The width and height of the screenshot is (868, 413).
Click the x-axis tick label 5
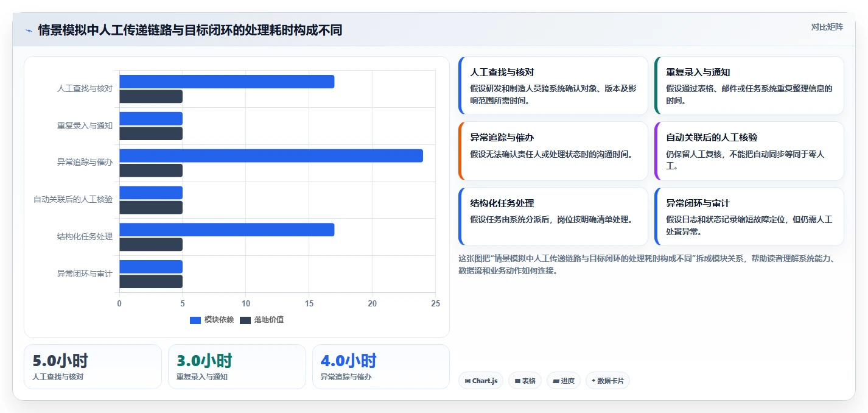click(x=183, y=303)
